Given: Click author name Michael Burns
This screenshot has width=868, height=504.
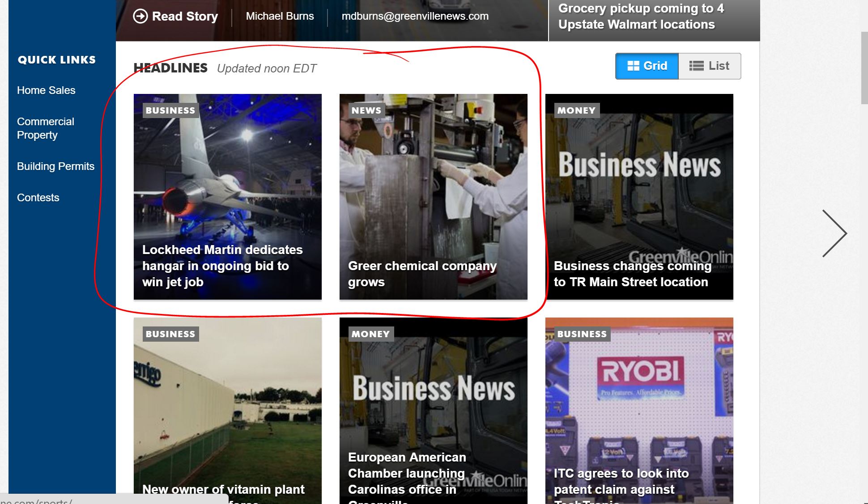Looking at the screenshot, I should [280, 16].
